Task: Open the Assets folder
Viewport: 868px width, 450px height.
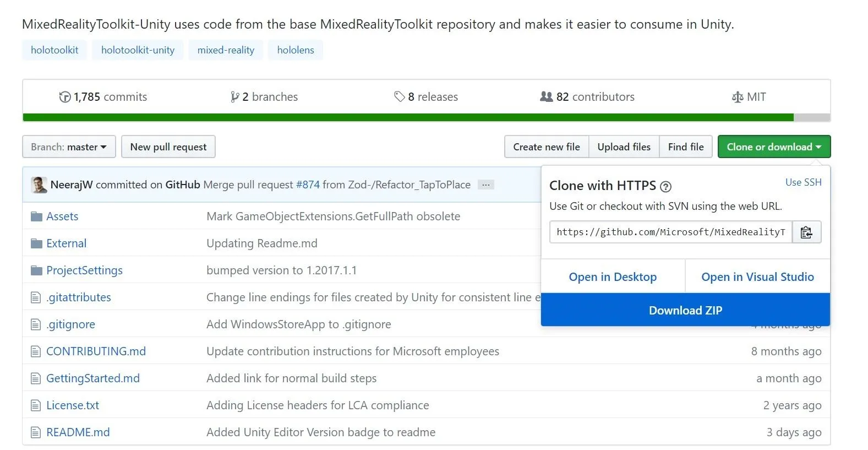Action: pyautogui.click(x=62, y=216)
